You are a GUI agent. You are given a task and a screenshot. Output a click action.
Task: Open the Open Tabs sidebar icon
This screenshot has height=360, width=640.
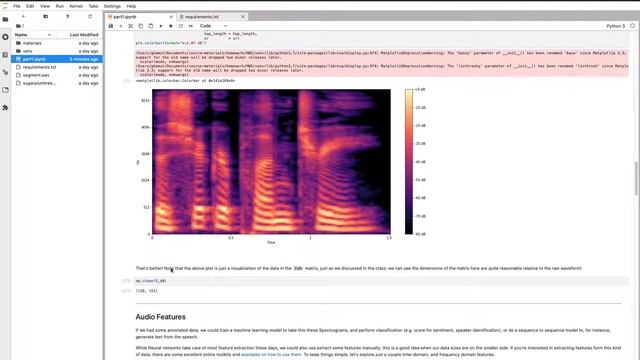tap(5, 90)
